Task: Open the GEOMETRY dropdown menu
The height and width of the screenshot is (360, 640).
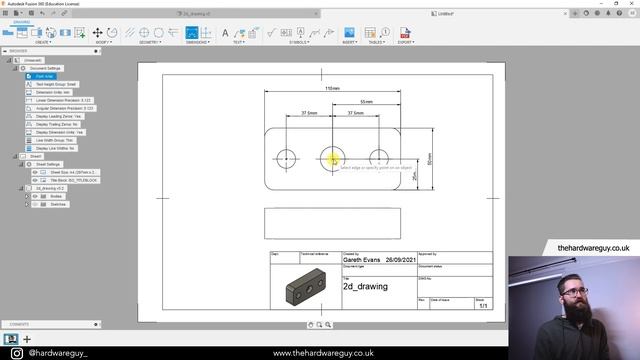Action: tap(150, 42)
